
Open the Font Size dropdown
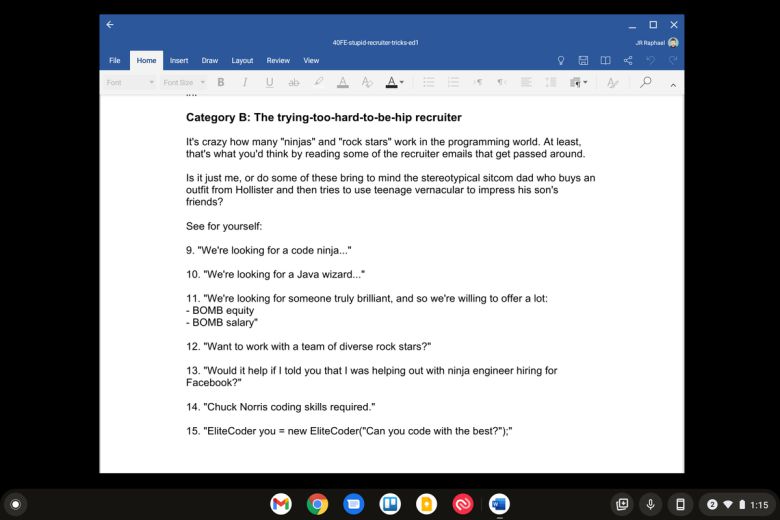pos(184,82)
